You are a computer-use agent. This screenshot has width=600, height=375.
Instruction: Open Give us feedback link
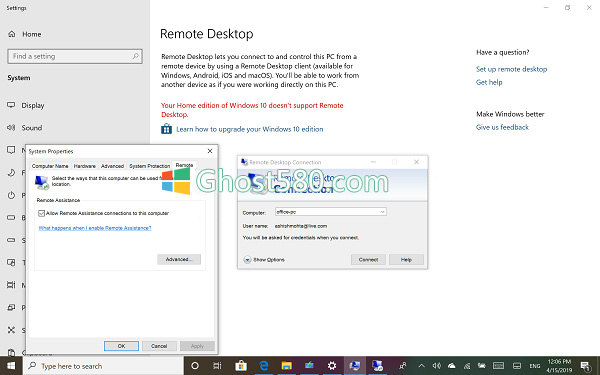[x=502, y=127]
